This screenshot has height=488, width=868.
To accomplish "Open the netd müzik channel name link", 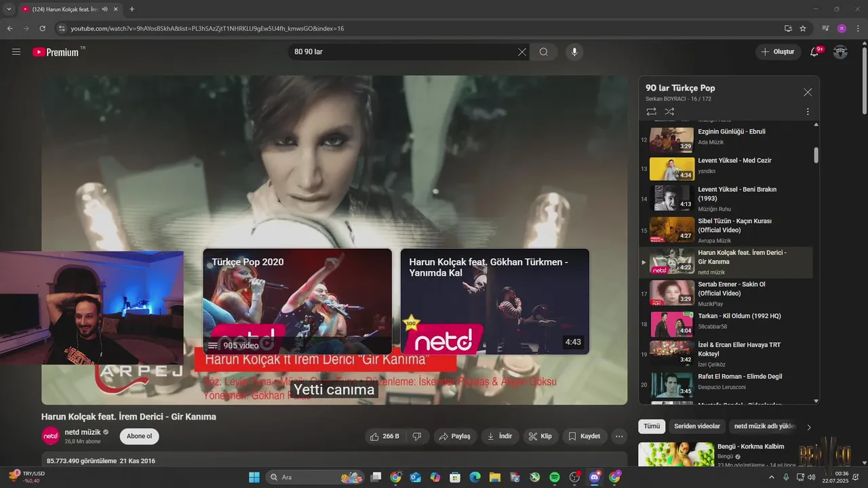I will point(83,432).
